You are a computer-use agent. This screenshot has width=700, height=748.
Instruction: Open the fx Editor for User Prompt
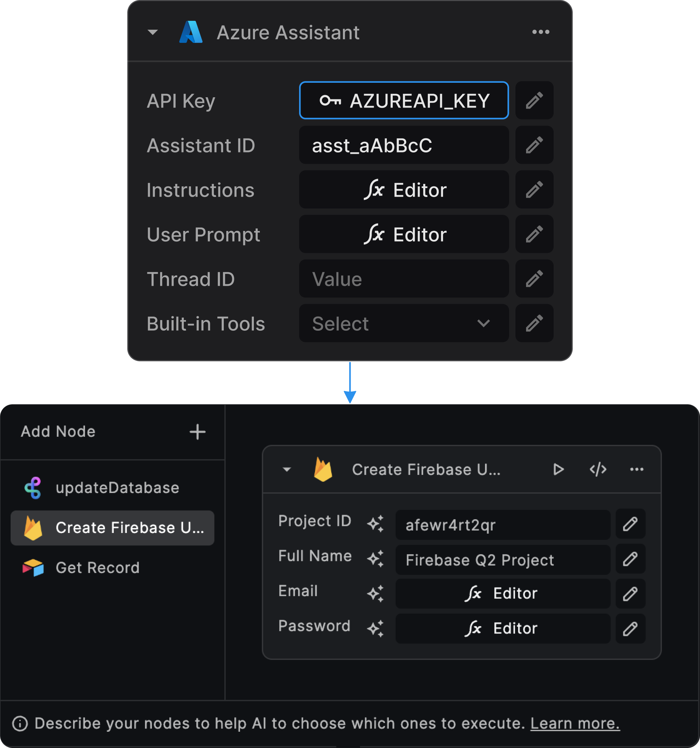click(404, 234)
